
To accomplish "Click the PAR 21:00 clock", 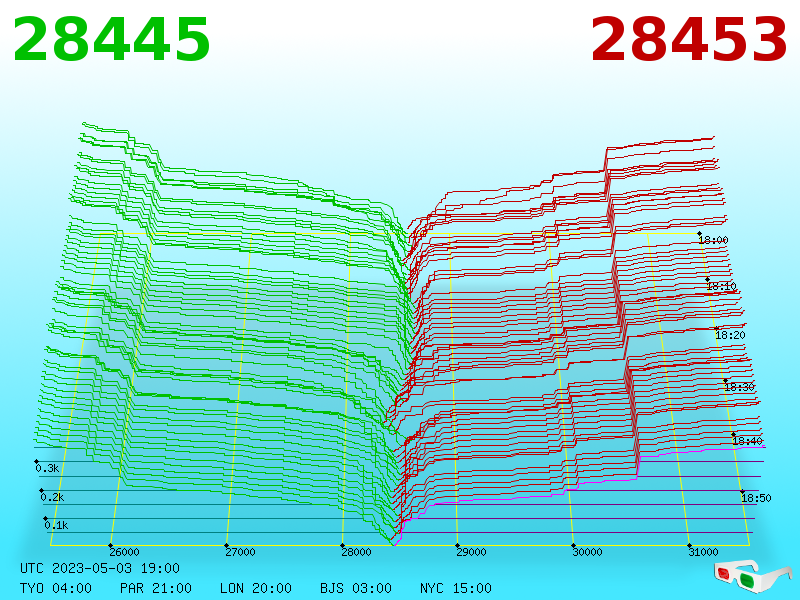I will (x=156, y=588).
